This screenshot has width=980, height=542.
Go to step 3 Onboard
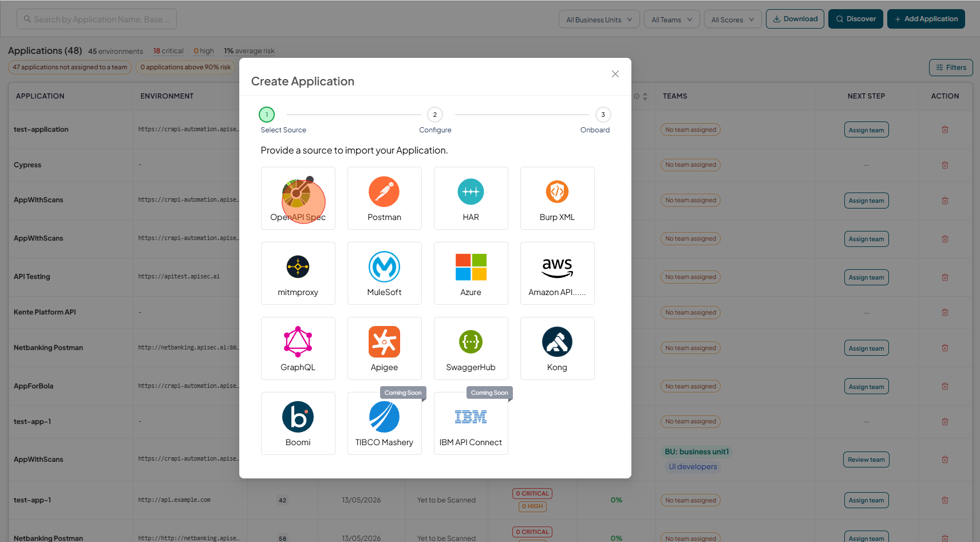603,115
